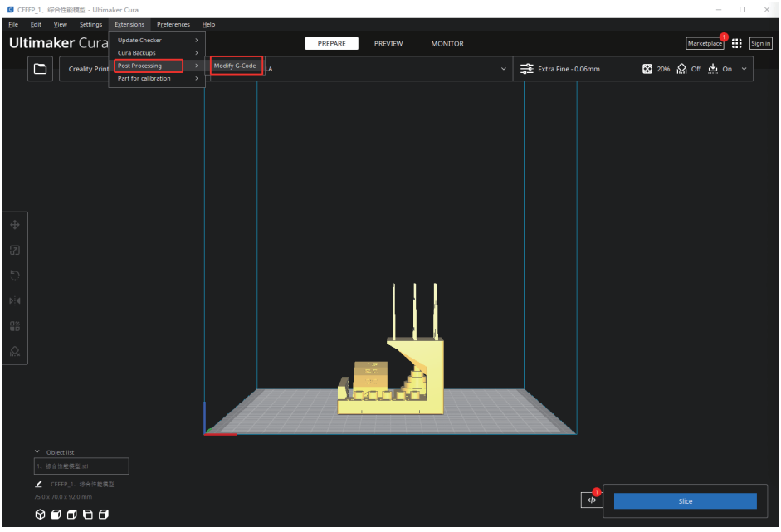Collapse the Object list
The height and width of the screenshot is (532, 781).
pyautogui.click(x=37, y=452)
